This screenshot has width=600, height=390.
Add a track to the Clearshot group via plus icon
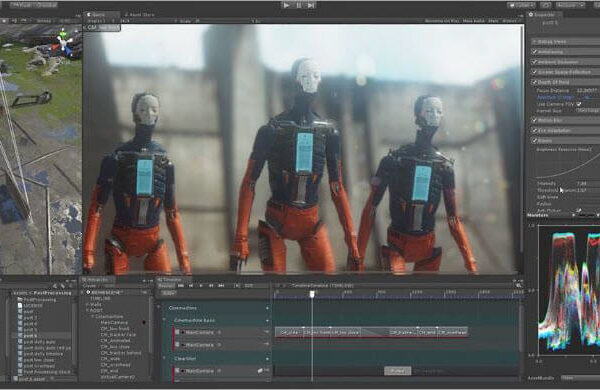click(267, 359)
